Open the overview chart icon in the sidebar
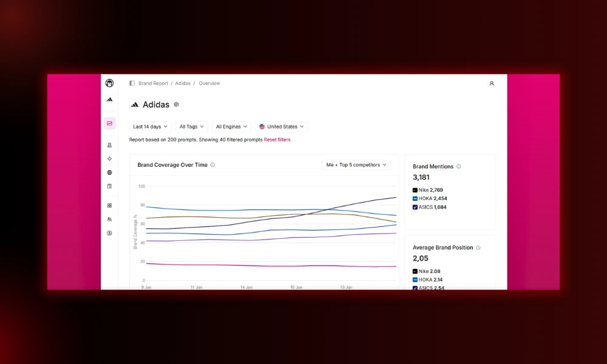 click(x=109, y=123)
